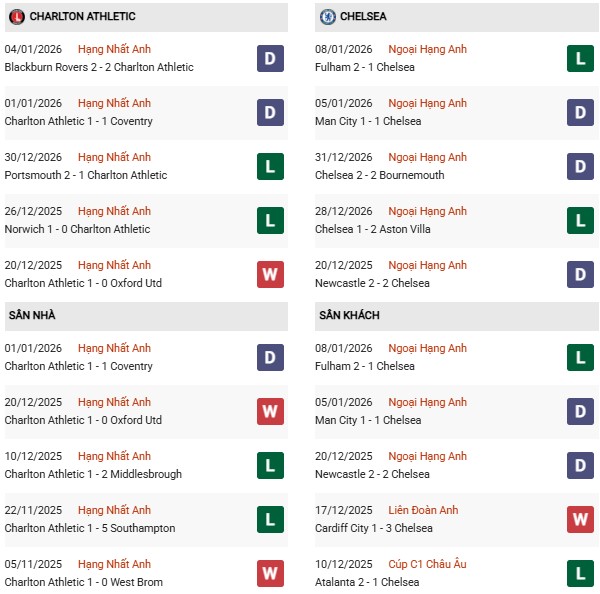Select the Sân Nhà section header
The image size is (600, 594).
point(32,315)
